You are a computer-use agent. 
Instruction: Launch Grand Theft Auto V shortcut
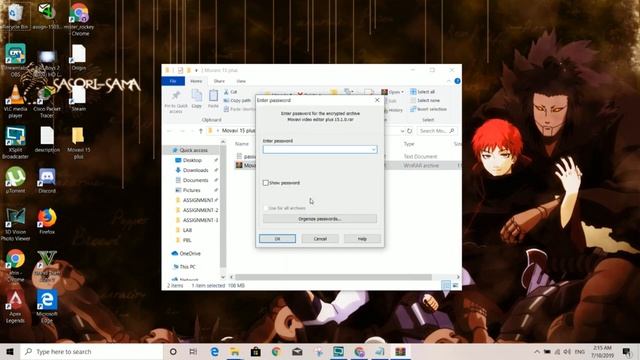click(47, 266)
